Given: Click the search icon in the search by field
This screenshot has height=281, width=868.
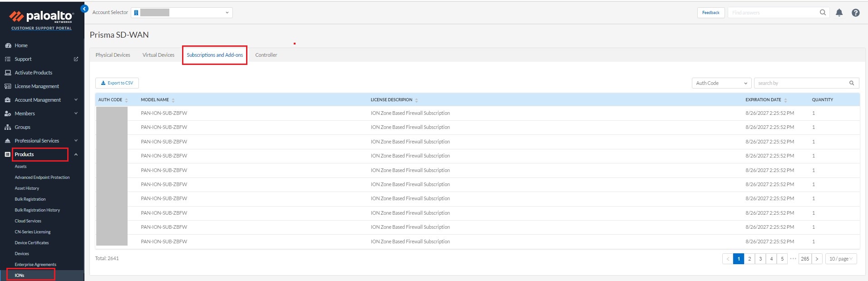Looking at the screenshot, I should point(852,83).
